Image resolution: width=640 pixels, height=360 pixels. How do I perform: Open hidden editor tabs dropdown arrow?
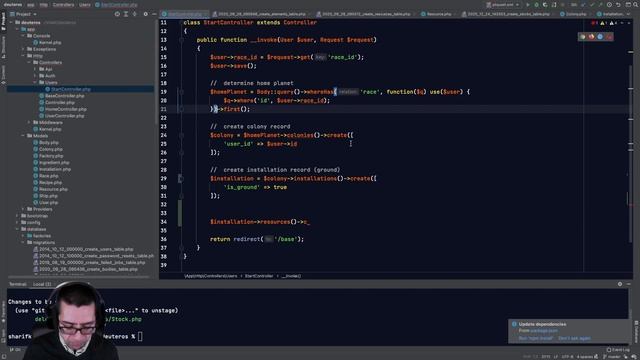click(x=628, y=14)
